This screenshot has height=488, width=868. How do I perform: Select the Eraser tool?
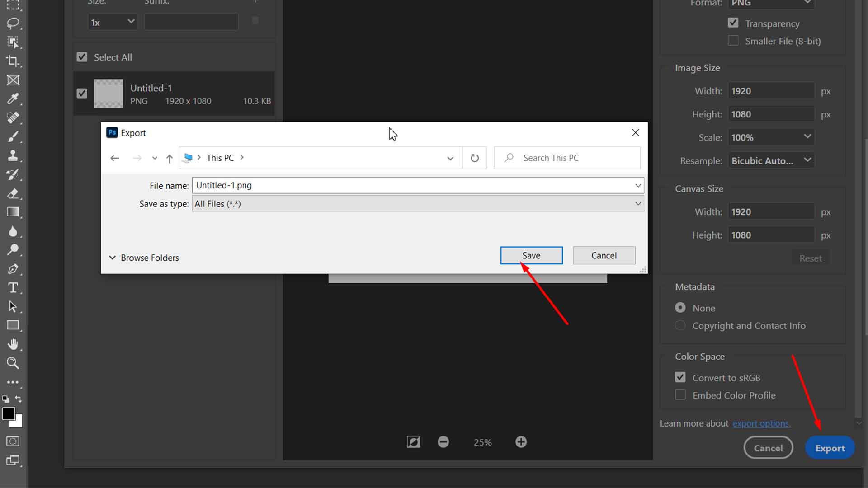point(13,194)
